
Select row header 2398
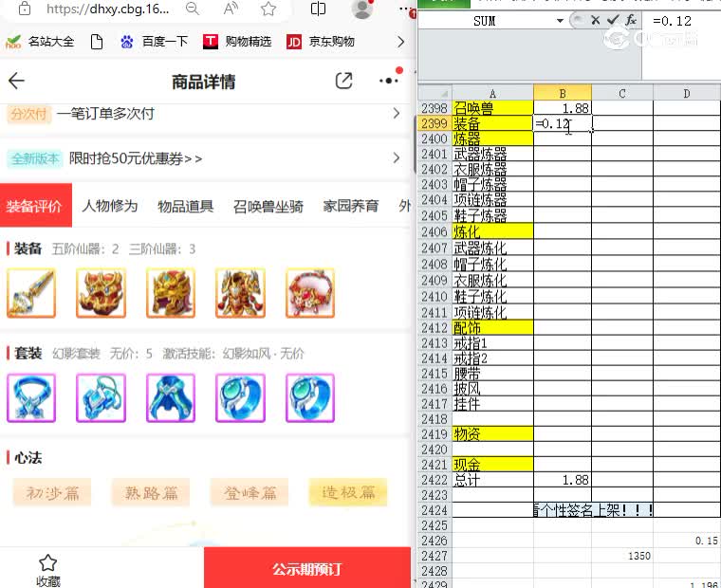click(435, 108)
